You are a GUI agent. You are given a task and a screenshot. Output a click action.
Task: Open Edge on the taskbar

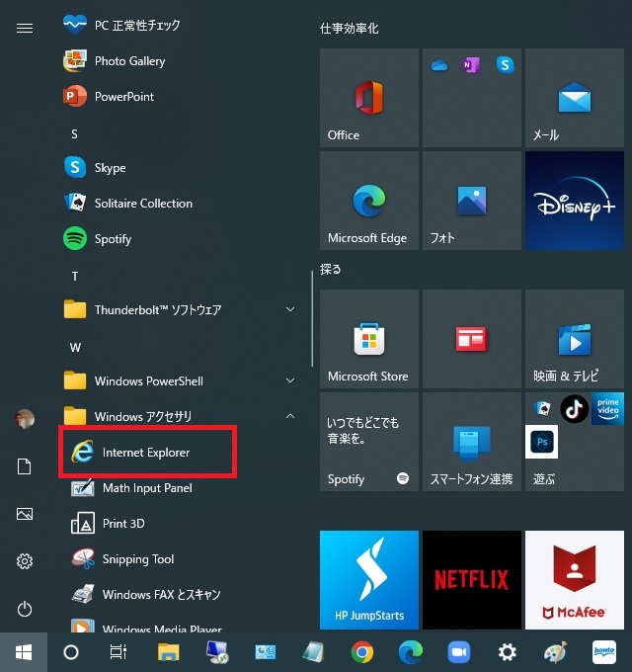[411, 652]
